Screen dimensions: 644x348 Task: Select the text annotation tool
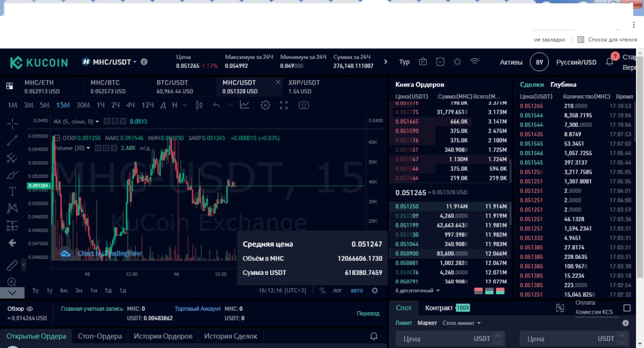pos(13,191)
